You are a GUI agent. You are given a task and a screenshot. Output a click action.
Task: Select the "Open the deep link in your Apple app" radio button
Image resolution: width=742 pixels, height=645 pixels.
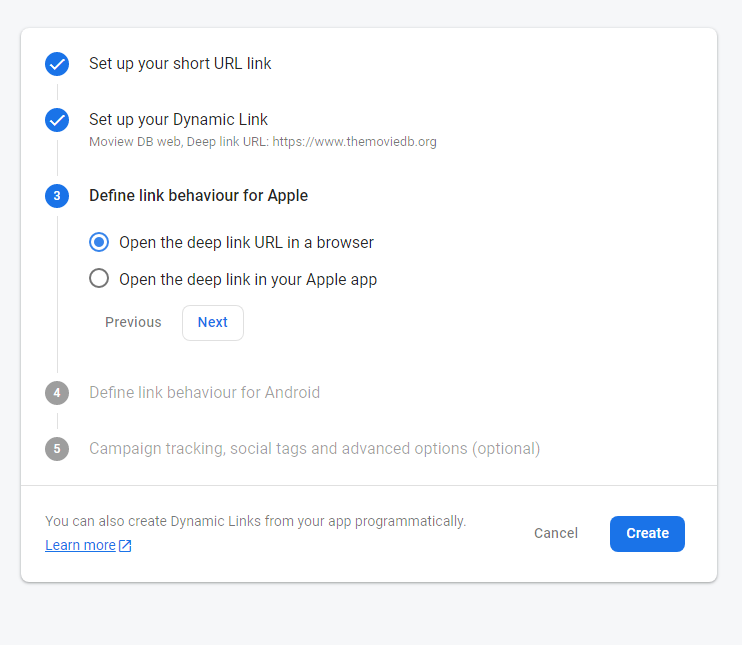pos(99,278)
